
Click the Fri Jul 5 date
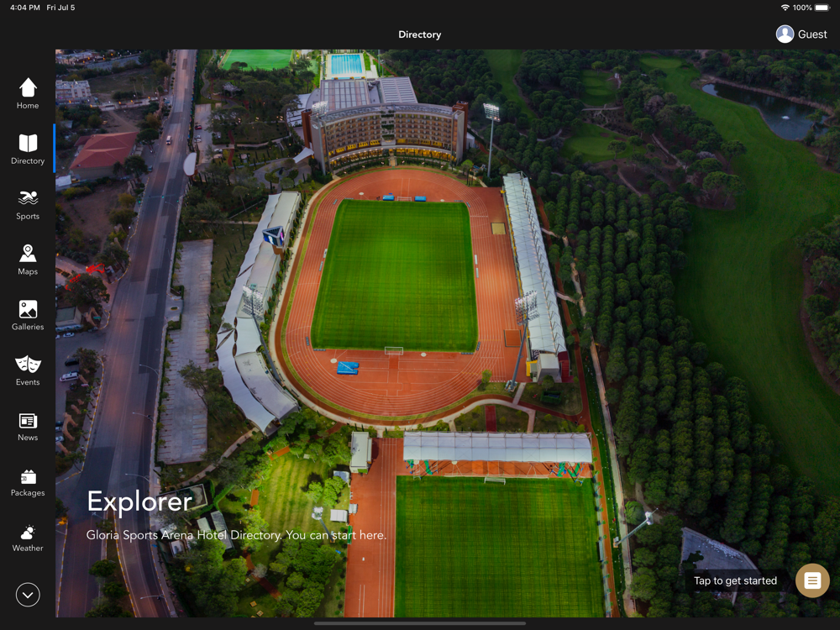pos(60,8)
